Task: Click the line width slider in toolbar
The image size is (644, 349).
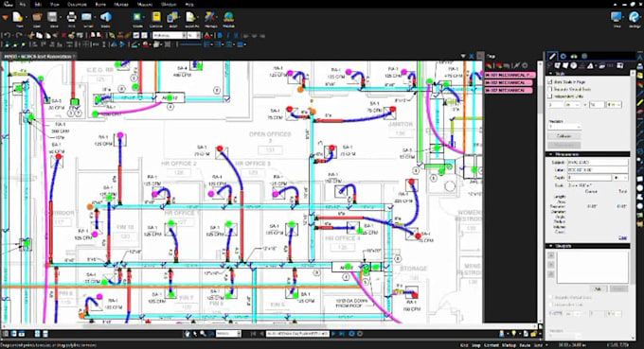Action: [x=190, y=44]
